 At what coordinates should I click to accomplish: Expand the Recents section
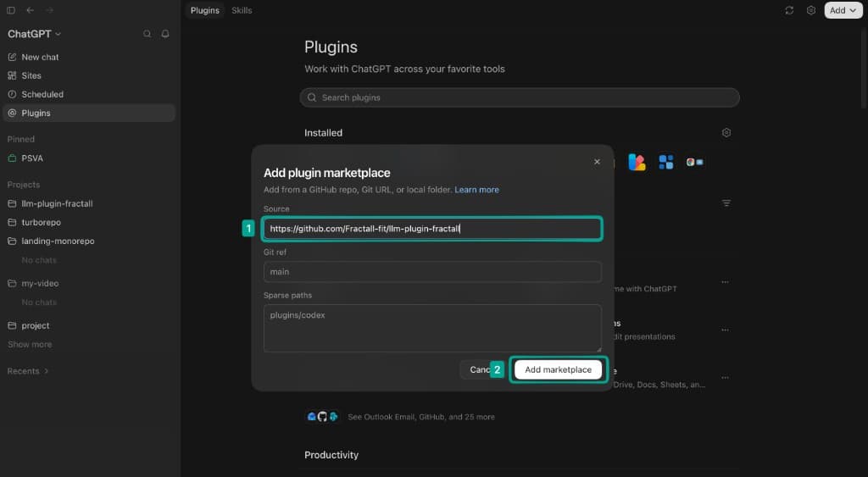(x=28, y=371)
